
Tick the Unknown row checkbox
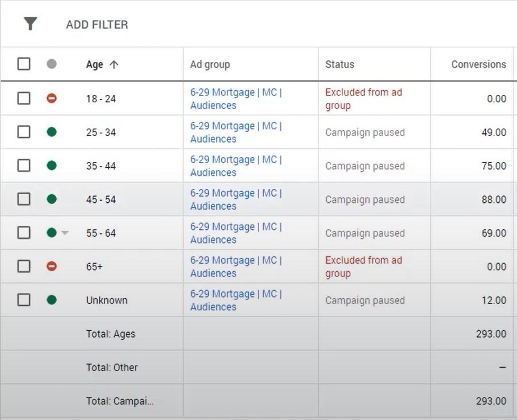pyautogui.click(x=24, y=299)
